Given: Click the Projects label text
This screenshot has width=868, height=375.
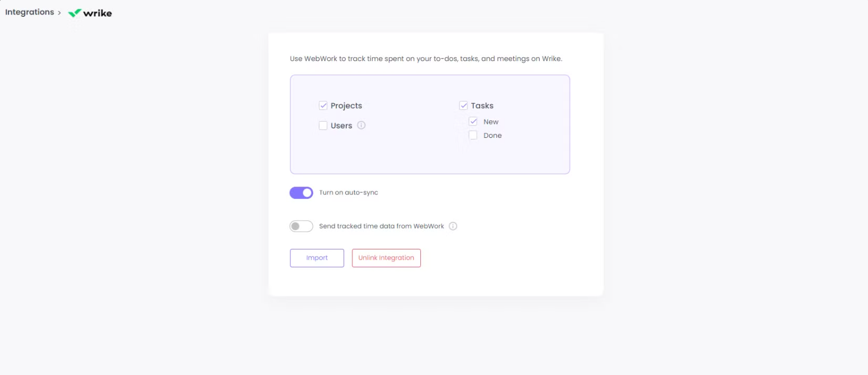Looking at the screenshot, I should pyautogui.click(x=346, y=105).
